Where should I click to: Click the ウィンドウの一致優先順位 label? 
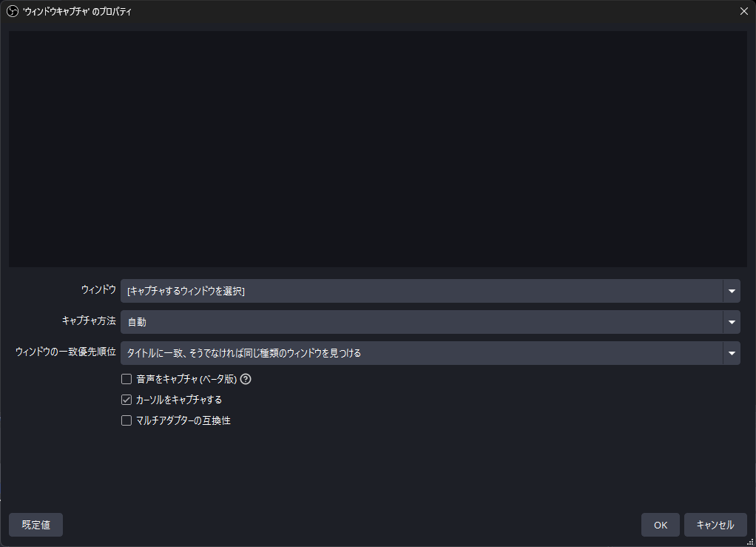click(66, 352)
